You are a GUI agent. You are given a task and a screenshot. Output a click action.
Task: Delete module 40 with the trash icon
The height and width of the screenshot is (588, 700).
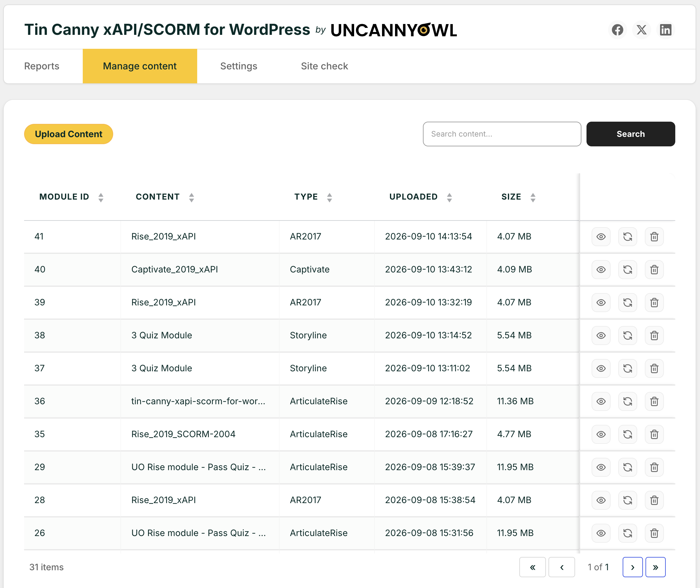(654, 270)
